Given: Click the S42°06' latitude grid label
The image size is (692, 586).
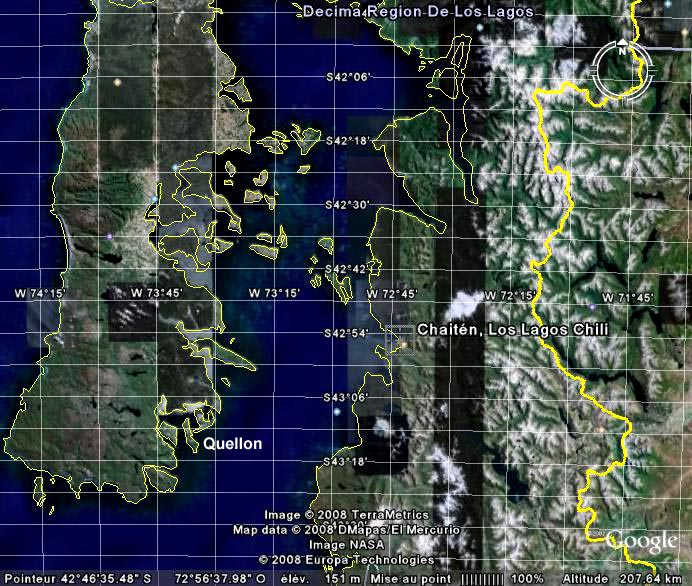Looking at the screenshot, I should pyautogui.click(x=348, y=77).
